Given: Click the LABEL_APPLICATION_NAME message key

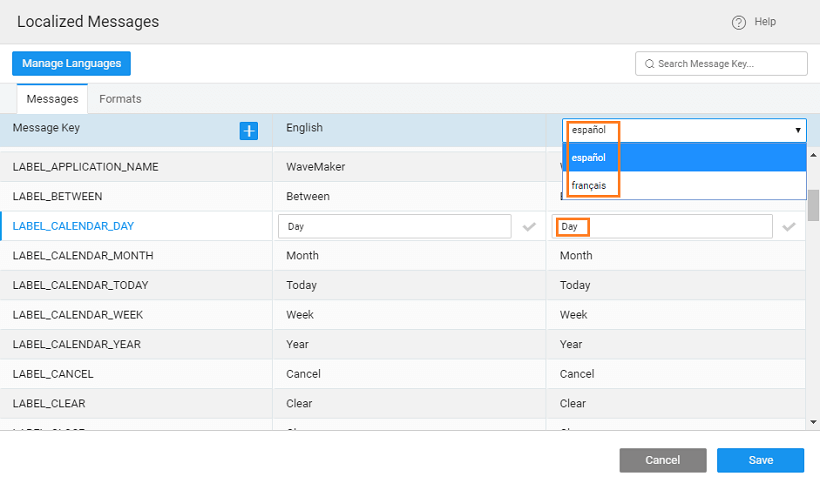Looking at the screenshot, I should pyautogui.click(x=85, y=166).
